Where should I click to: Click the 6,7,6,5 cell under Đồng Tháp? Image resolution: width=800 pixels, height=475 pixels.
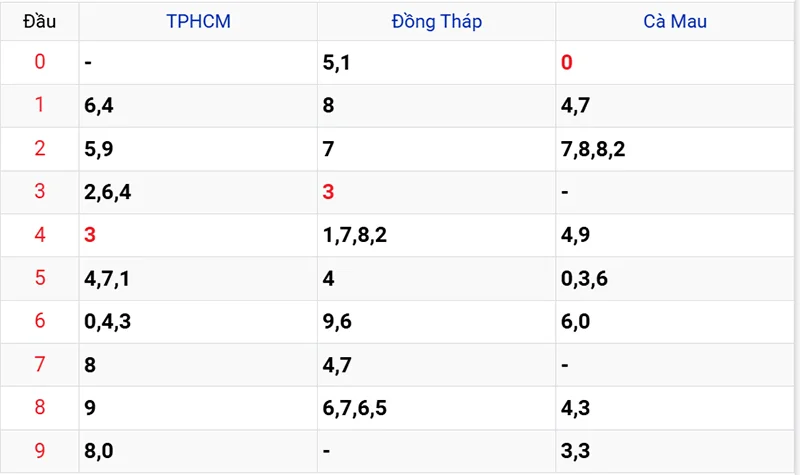pyautogui.click(x=356, y=408)
